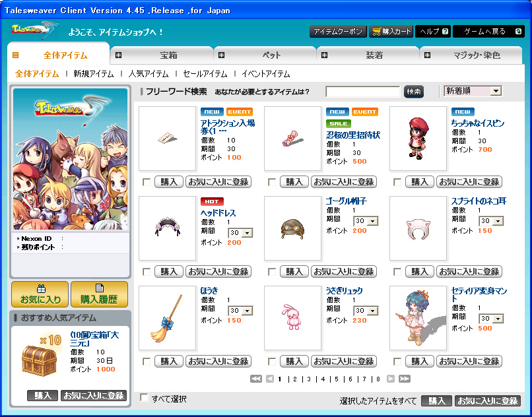Click the character banner image in sidebar
The image size is (532, 417).
coord(70,159)
